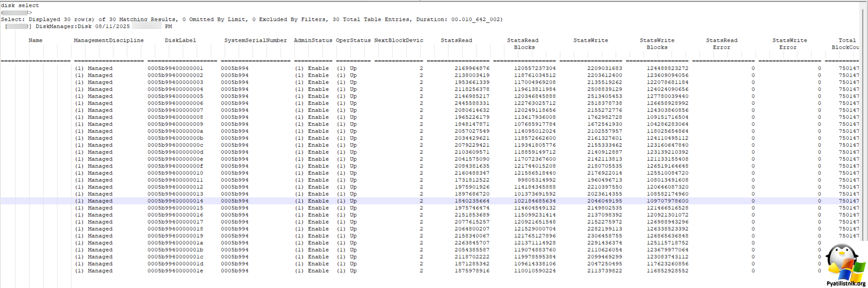Click the StatsRead column header

(456, 40)
